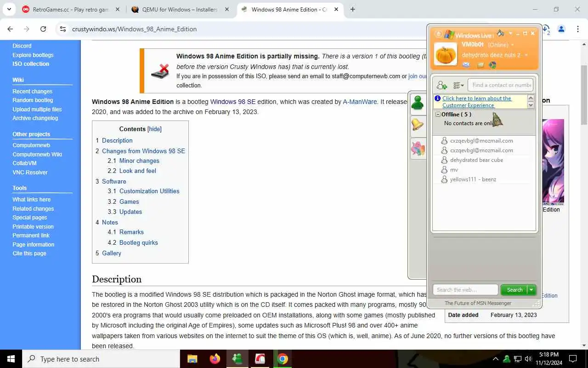Click the page vertical scrollbar
This screenshot has width=588, height=368.
click(584, 94)
